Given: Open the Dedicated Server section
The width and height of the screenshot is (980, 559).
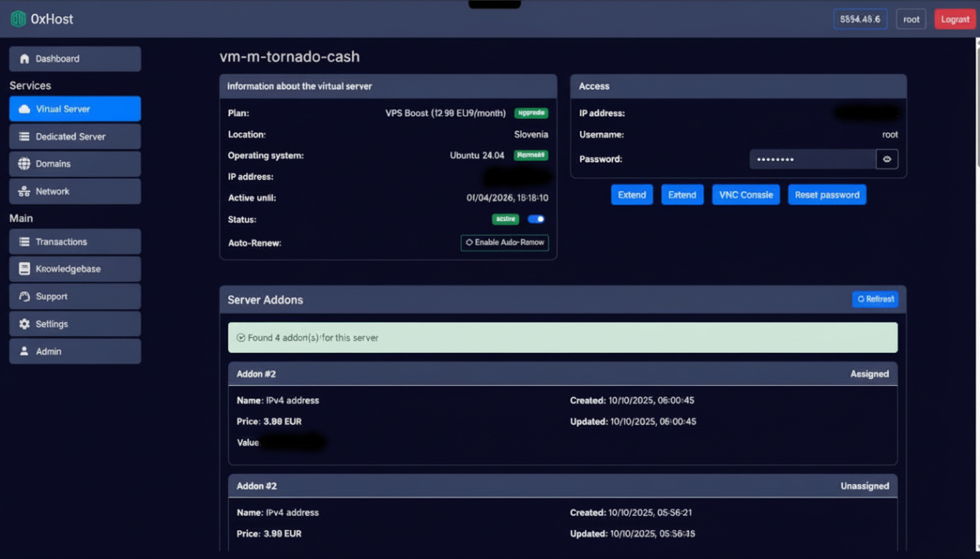Looking at the screenshot, I should point(74,136).
